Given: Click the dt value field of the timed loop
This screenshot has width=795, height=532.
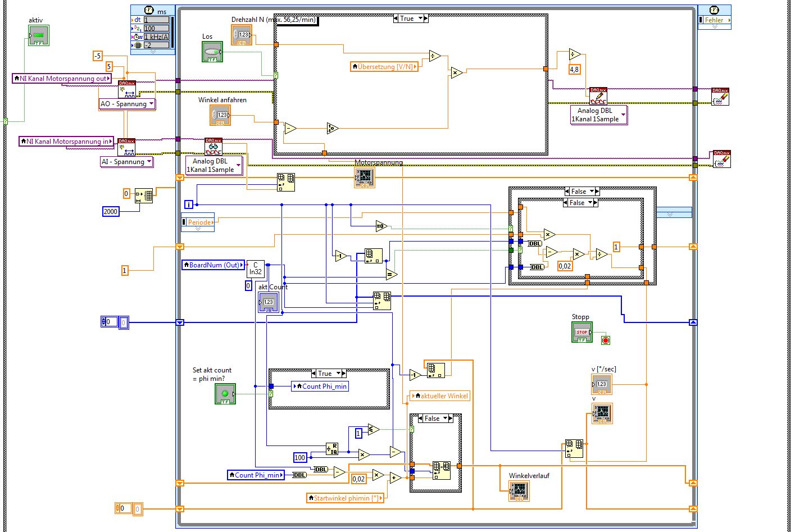Looking at the screenshot, I should [x=156, y=20].
